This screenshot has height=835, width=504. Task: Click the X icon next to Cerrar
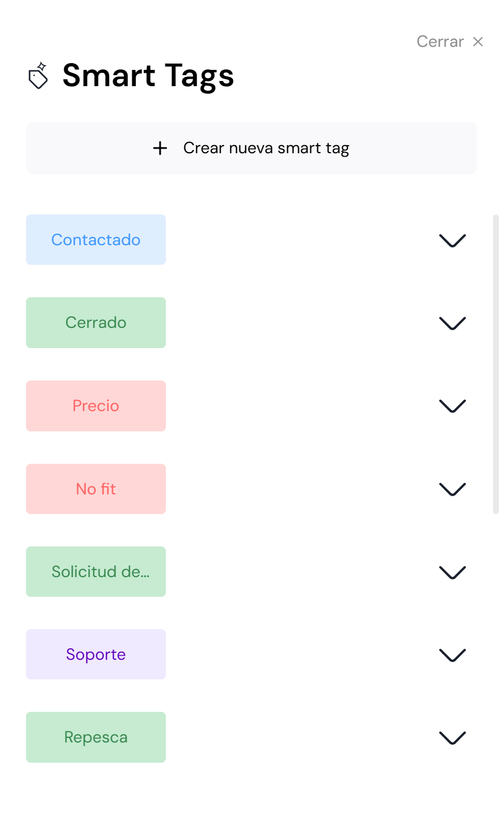[478, 42]
